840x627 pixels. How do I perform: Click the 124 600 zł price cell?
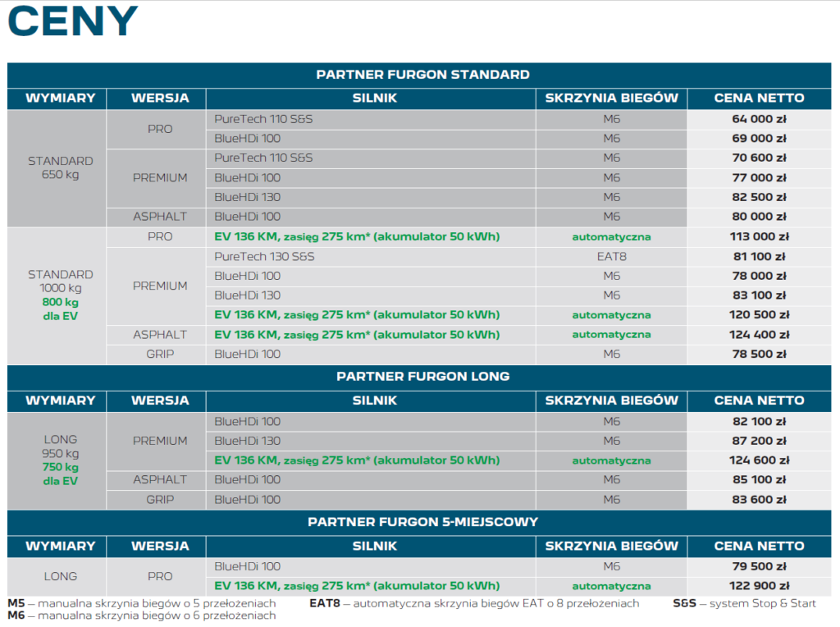point(759,460)
